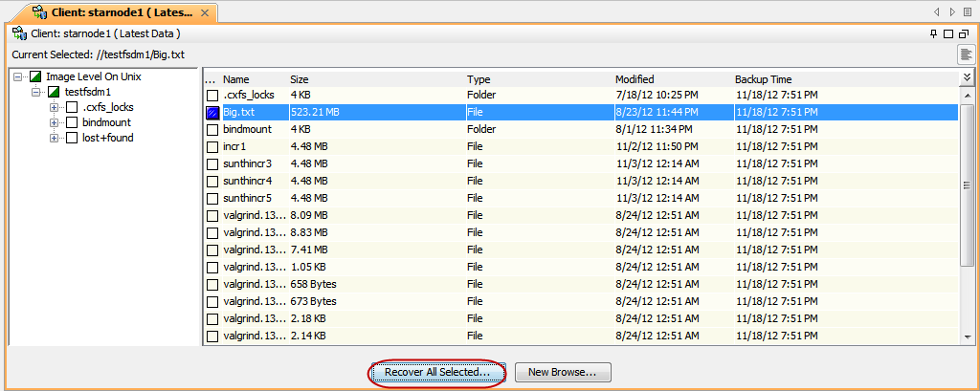Click the testfsdm1 tree node icon
Image resolution: width=980 pixels, height=391 pixels.
(x=55, y=92)
